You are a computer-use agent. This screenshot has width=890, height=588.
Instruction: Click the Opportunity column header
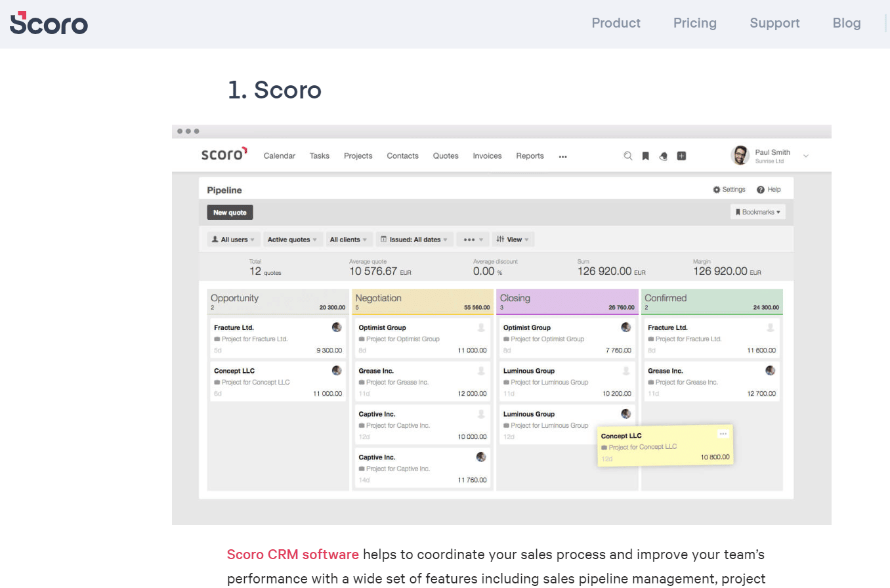(x=278, y=302)
